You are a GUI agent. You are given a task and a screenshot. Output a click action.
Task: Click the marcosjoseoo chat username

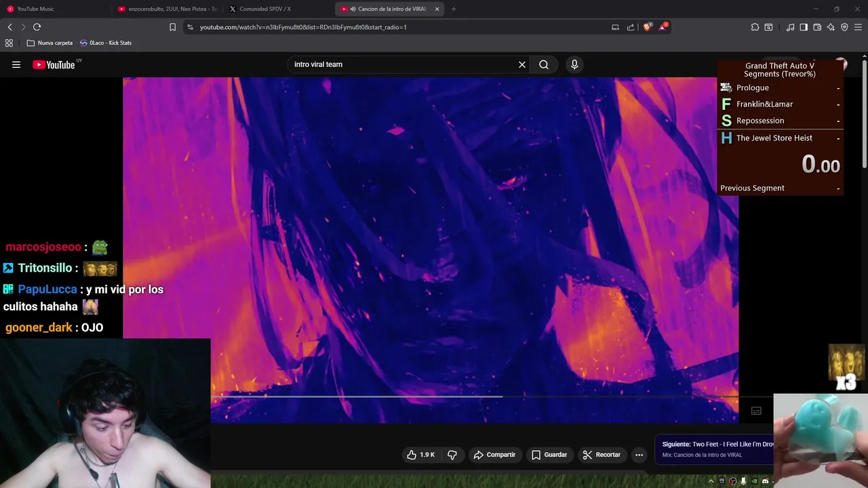[43, 247]
